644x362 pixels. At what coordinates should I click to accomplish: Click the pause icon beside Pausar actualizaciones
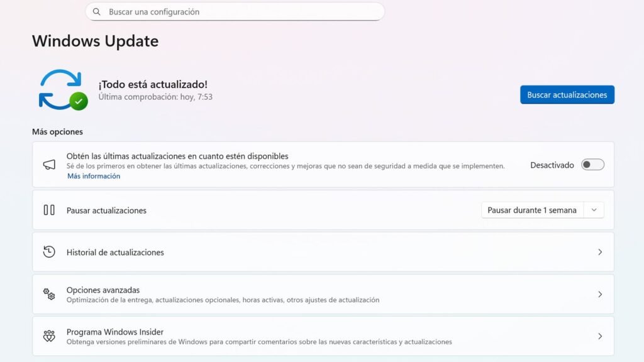tap(49, 210)
